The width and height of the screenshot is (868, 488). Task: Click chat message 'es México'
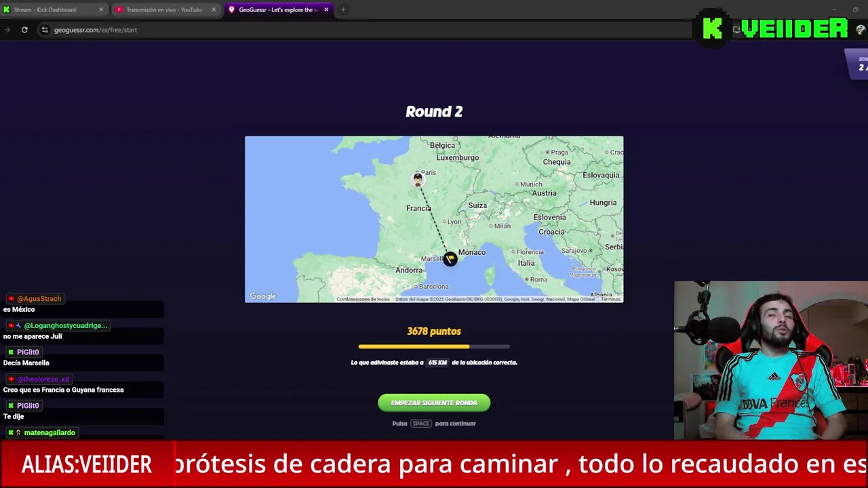tap(19, 309)
